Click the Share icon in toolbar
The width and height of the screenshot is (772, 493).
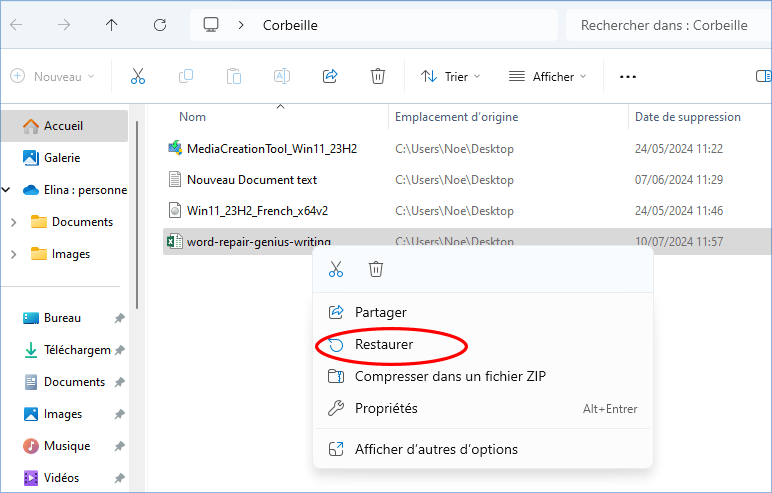(330, 76)
